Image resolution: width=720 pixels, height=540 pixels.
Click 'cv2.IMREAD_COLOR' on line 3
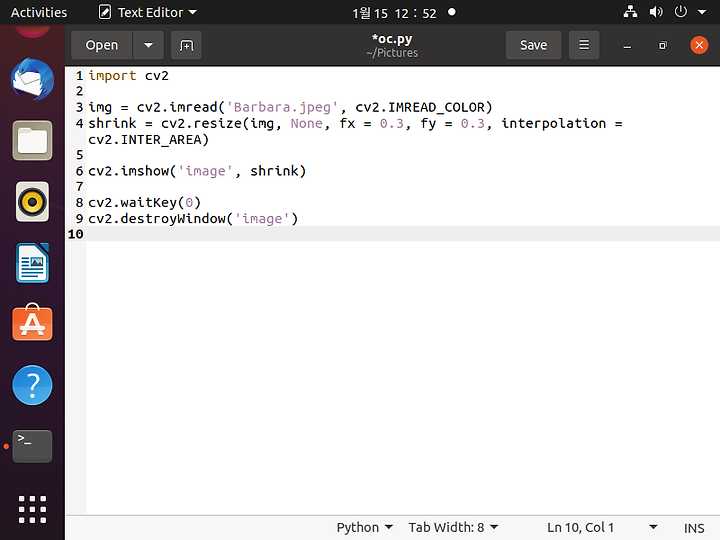click(420, 107)
